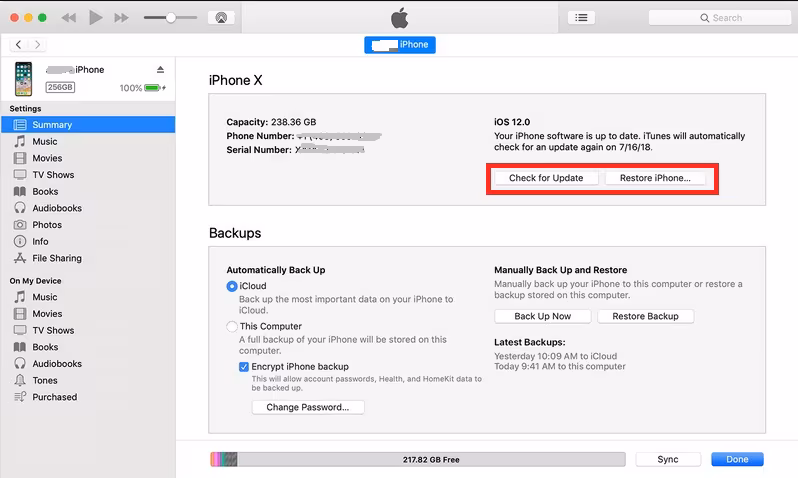Click the On My Device section header

(x=35, y=281)
